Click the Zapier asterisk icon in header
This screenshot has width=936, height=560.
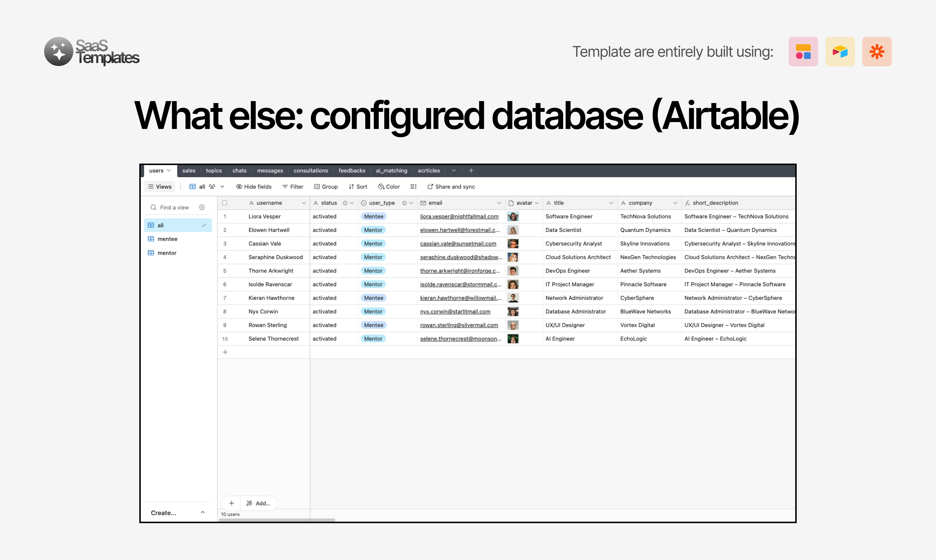[877, 52]
